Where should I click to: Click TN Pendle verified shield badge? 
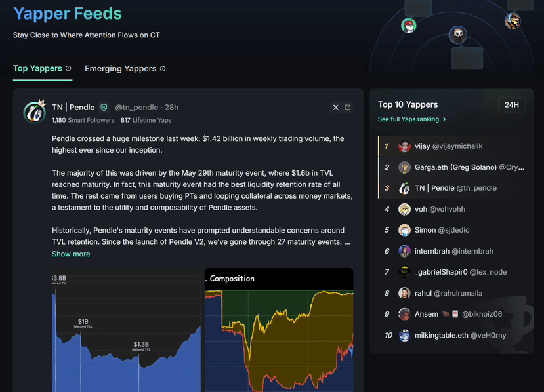[x=104, y=108]
